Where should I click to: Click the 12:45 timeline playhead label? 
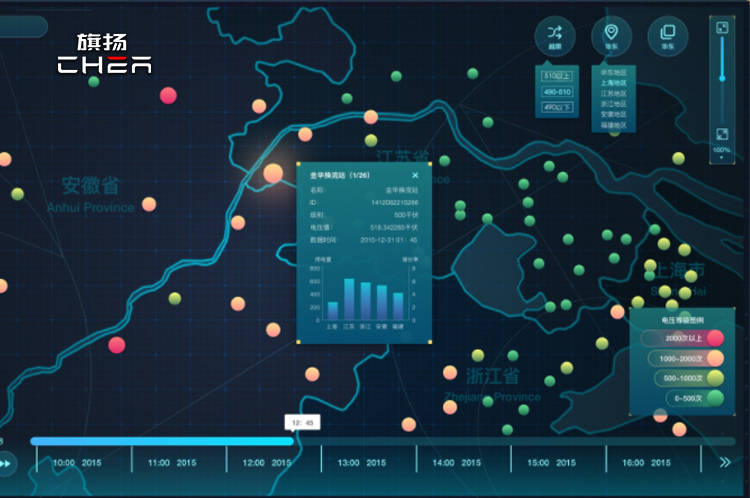[301, 423]
